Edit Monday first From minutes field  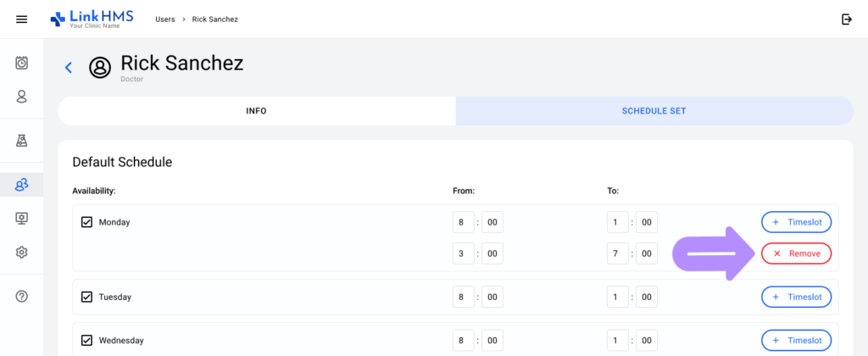coord(492,222)
